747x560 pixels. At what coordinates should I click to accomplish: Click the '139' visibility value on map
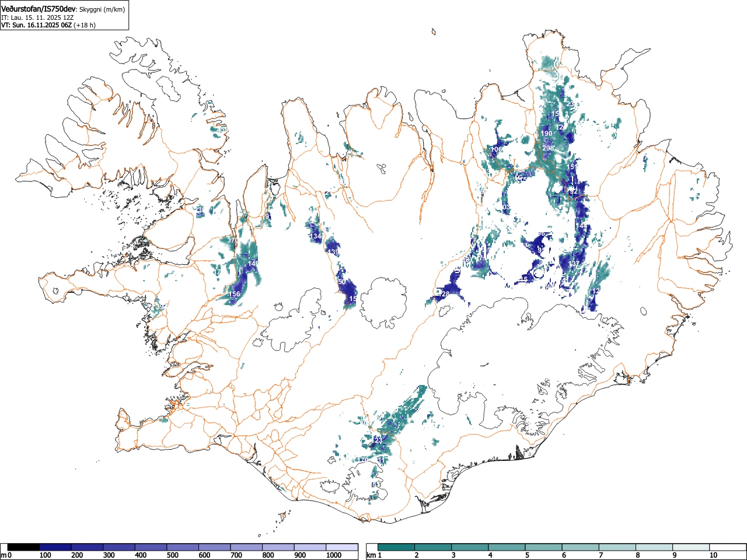coord(333,252)
